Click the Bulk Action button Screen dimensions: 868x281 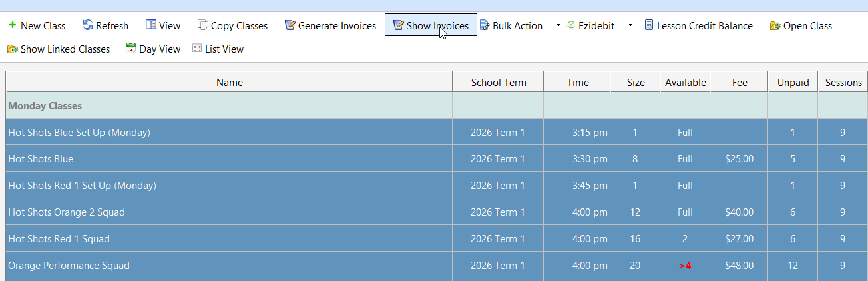511,26
